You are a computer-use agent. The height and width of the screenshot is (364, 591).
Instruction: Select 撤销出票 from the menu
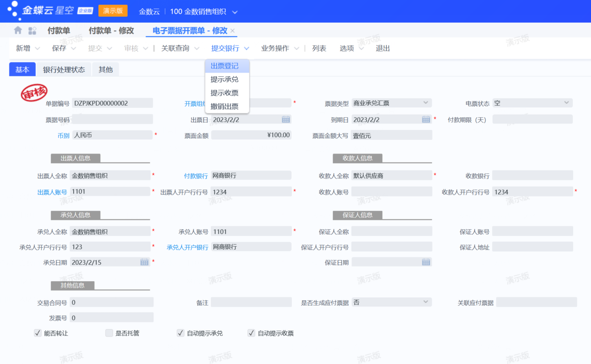tap(227, 106)
